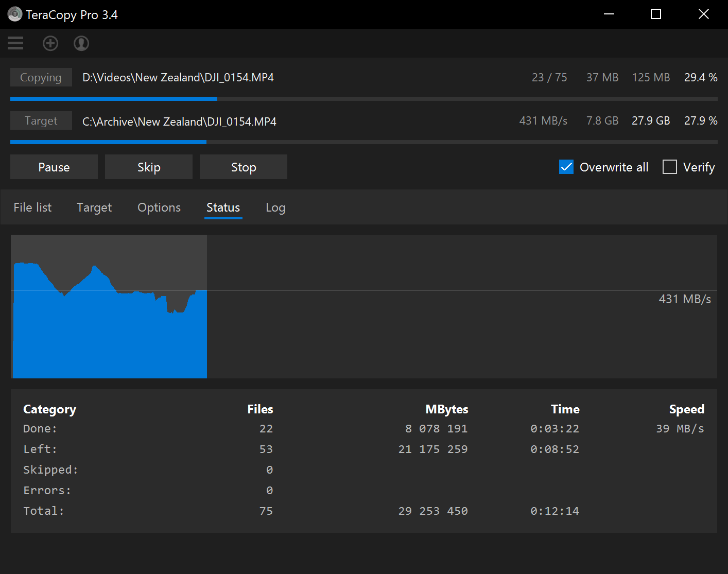The height and width of the screenshot is (574, 728).
Task: Disable the Overwrite all checkbox
Action: pyautogui.click(x=566, y=167)
